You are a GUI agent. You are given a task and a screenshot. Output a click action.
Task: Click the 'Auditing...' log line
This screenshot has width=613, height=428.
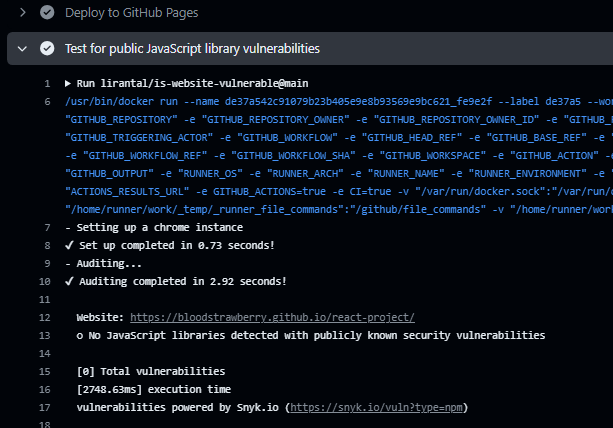tap(104, 263)
